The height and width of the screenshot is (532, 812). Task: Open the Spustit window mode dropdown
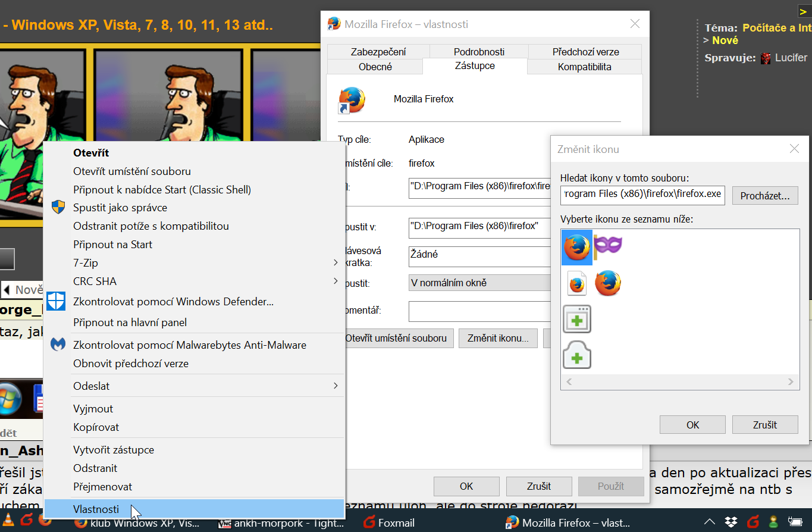coord(480,283)
